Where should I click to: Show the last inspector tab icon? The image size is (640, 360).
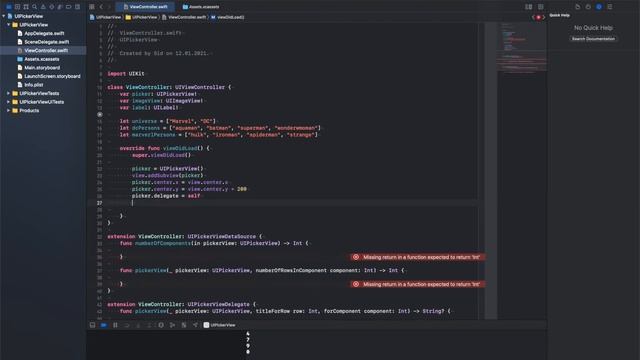point(609,7)
